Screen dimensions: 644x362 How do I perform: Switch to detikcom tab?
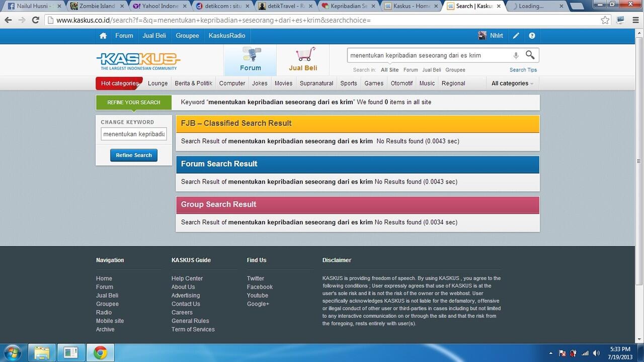click(223, 7)
